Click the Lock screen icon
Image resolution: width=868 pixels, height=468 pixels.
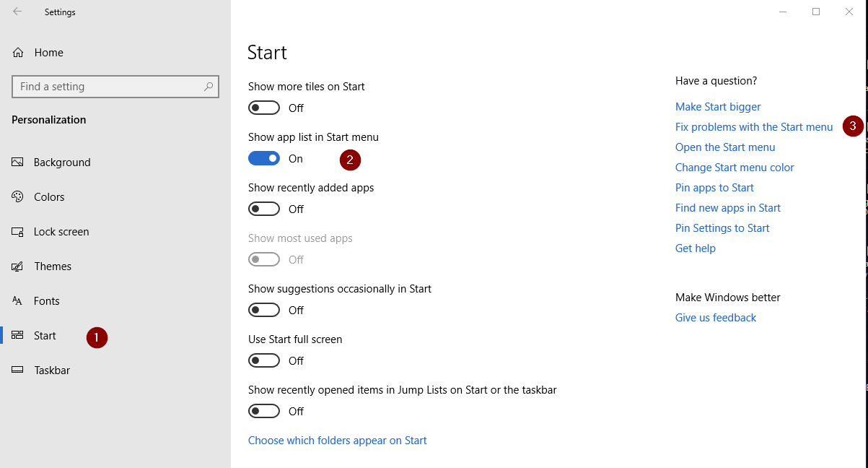pos(18,232)
